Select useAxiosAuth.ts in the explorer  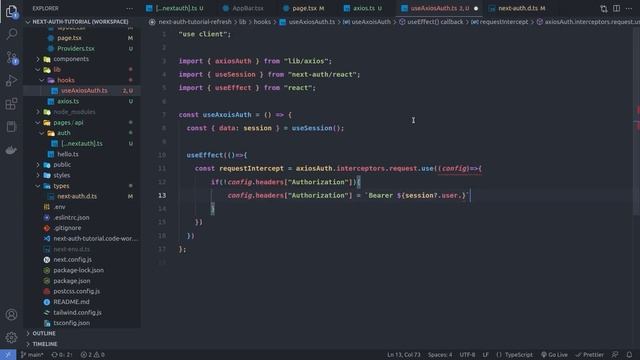pyautogui.click(x=82, y=91)
